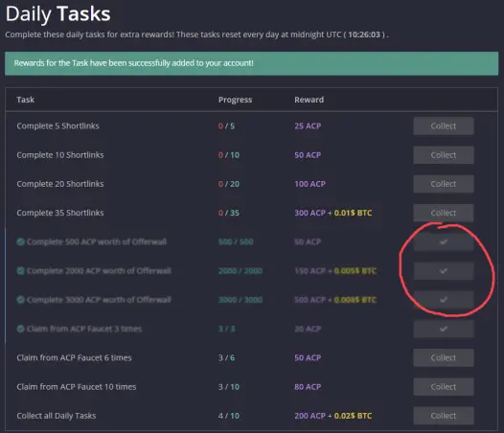Click the green rewards success notification banner
Viewport: 504px width, 433px height.
252,63
